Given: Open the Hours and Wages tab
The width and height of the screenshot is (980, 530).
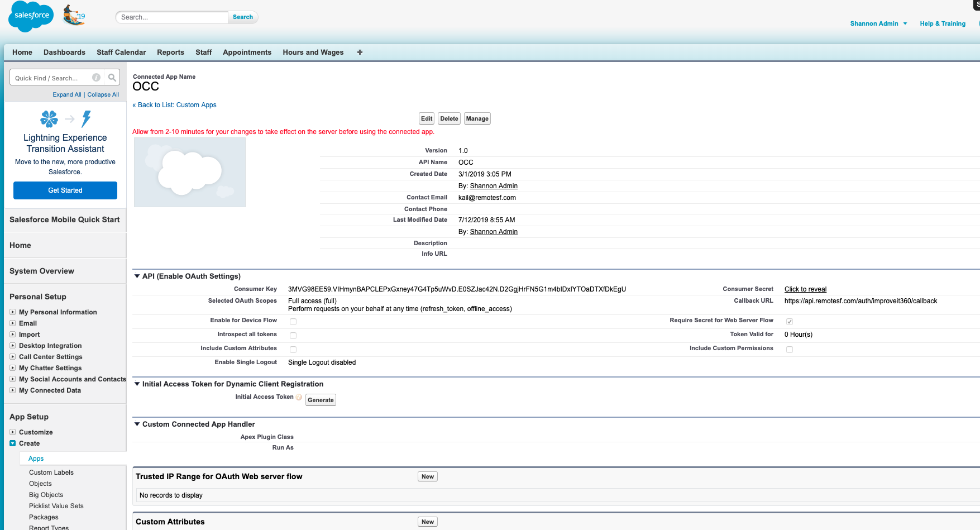Looking at the screenshot, I should click(313, 52).
